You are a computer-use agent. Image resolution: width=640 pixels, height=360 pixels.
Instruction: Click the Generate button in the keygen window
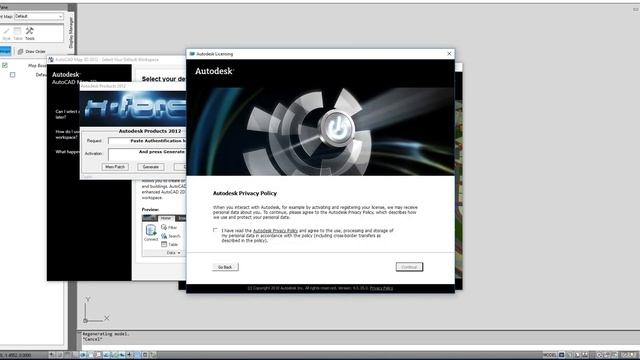coord(151,167)
